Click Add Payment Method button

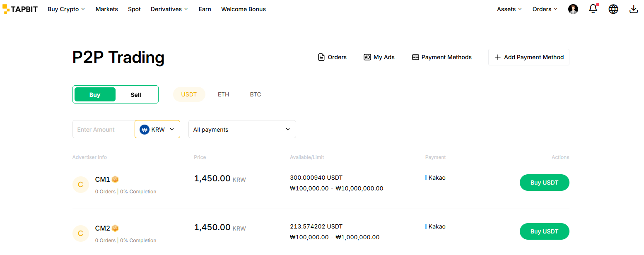pos(528,57)
